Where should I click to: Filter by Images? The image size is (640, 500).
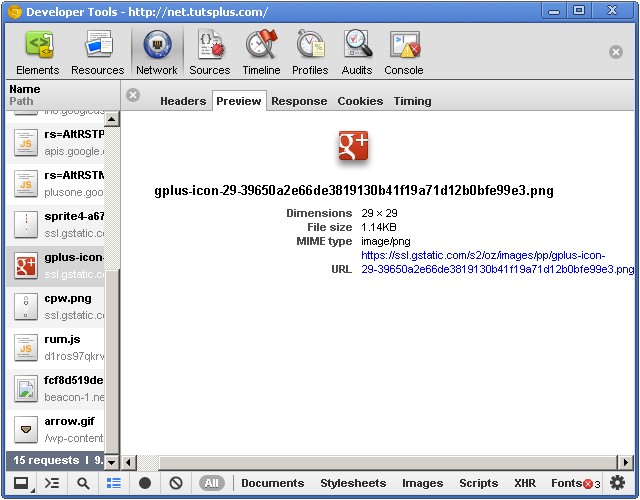422,483
